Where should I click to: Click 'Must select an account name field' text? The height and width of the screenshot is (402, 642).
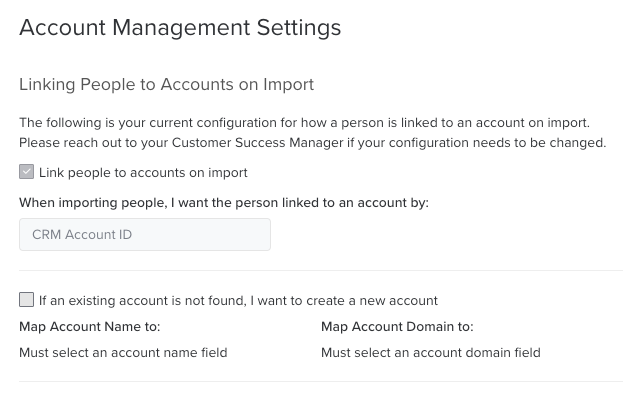(x=123, y=352)
